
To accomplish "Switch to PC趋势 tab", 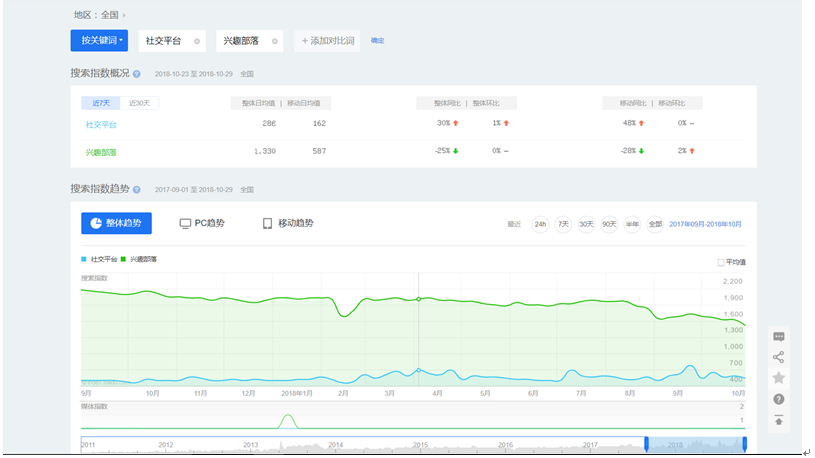I will (x=202, y=223).
